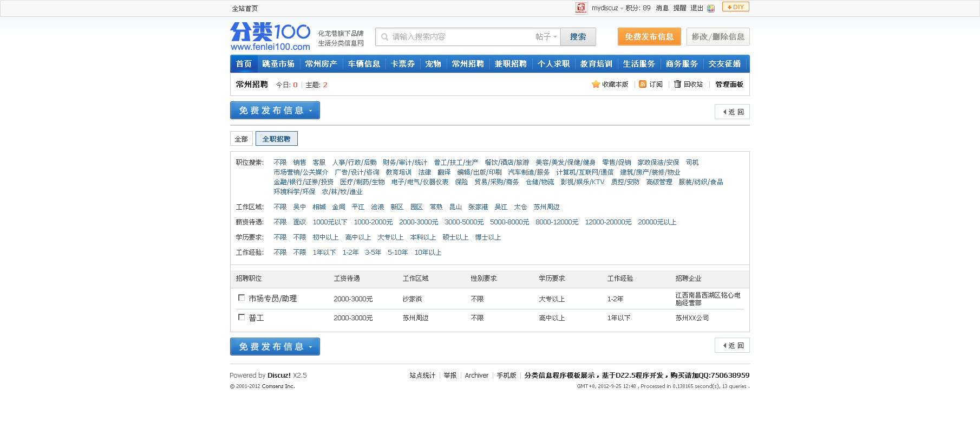Check the 普工 job listing checkbox
The image size is (980, 433).
tap(241, 317)
